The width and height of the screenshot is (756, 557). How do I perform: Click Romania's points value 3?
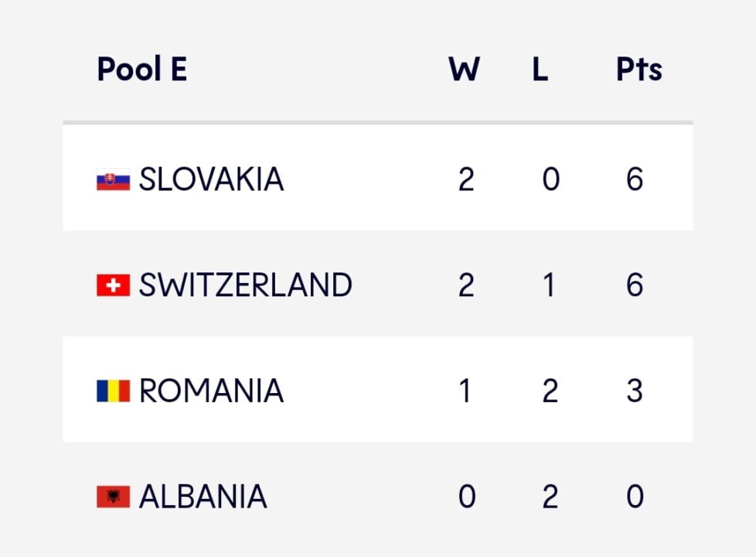click(635, 391)
